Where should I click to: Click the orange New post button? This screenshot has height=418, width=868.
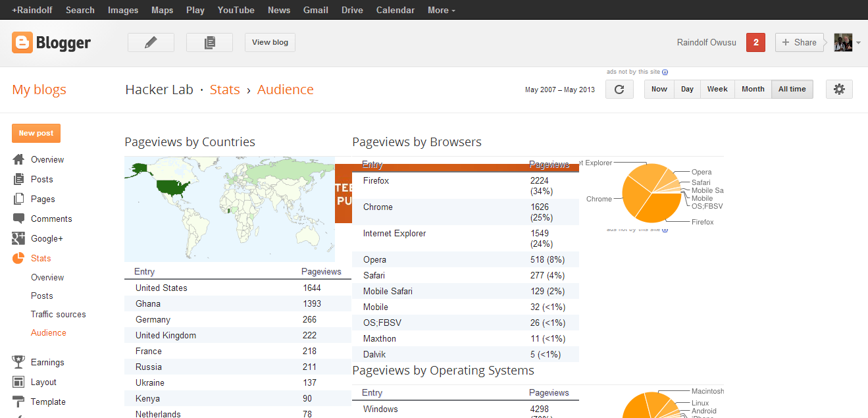point(36,133)
